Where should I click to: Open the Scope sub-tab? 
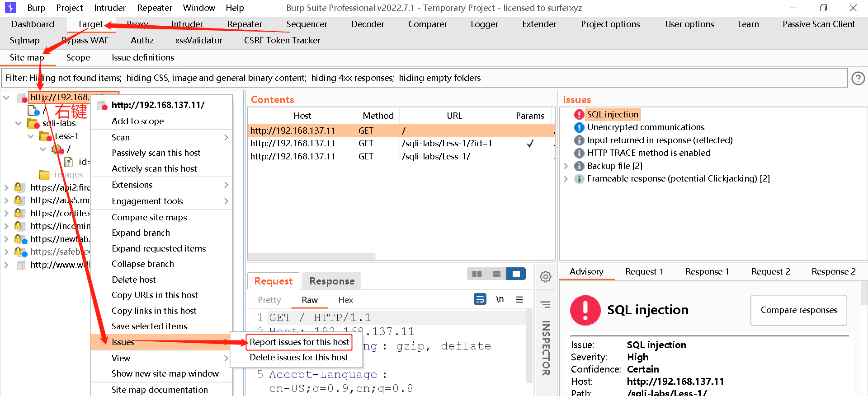coord(78,58)
